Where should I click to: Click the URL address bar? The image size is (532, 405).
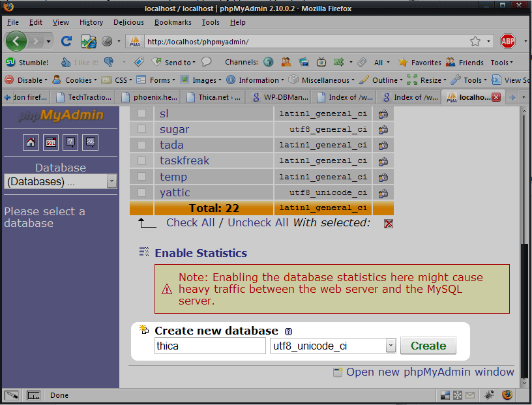tap(305, 42)
